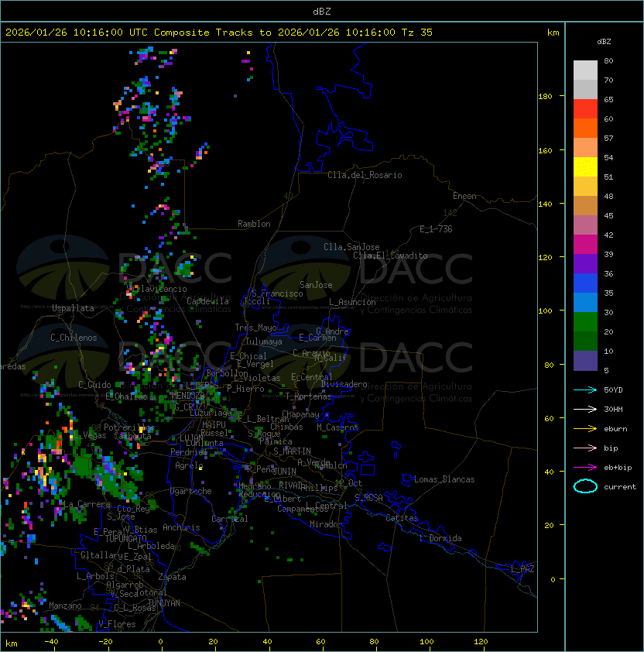Click the '140' tick on the right axis
Viewport: 644px width, 652px height.
(545, 204)
